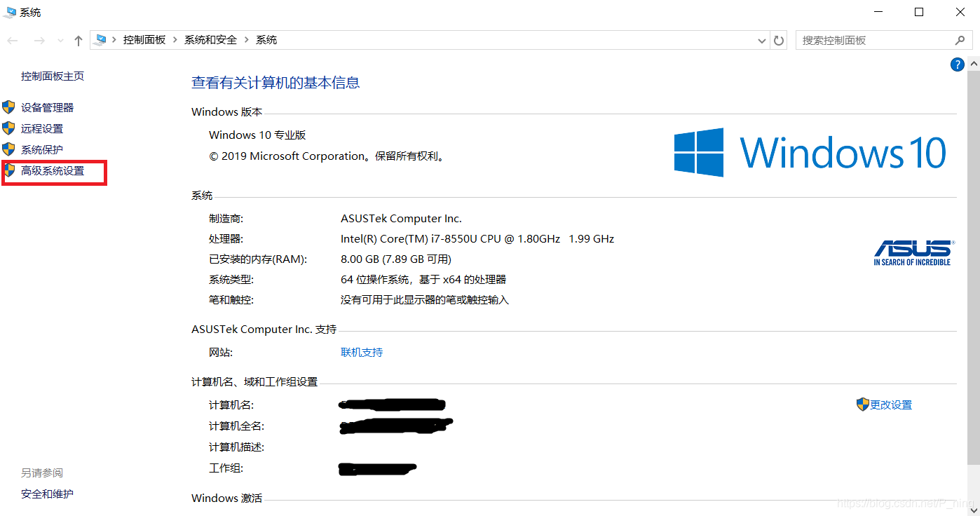The width and height of the screenshot is (980, 516).
Task: Click the shield icon beside 系统保护
Action: coord(8,149)
